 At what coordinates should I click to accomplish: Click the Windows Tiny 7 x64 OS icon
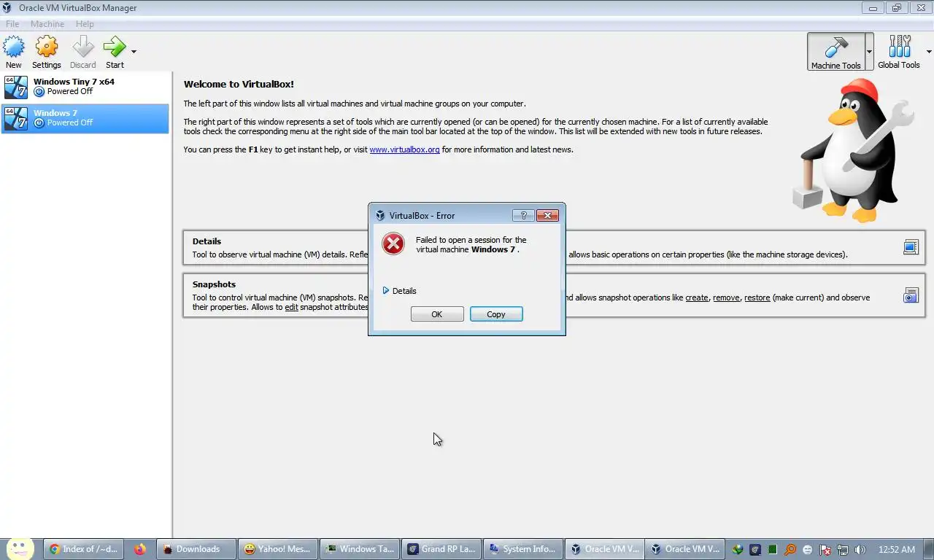click(x=16, y=87)
